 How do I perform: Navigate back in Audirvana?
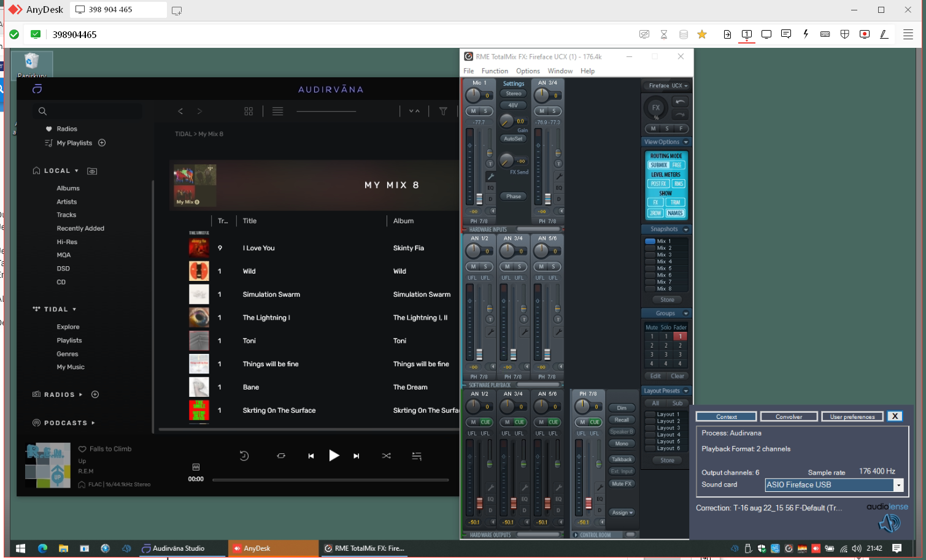point(180,111)
